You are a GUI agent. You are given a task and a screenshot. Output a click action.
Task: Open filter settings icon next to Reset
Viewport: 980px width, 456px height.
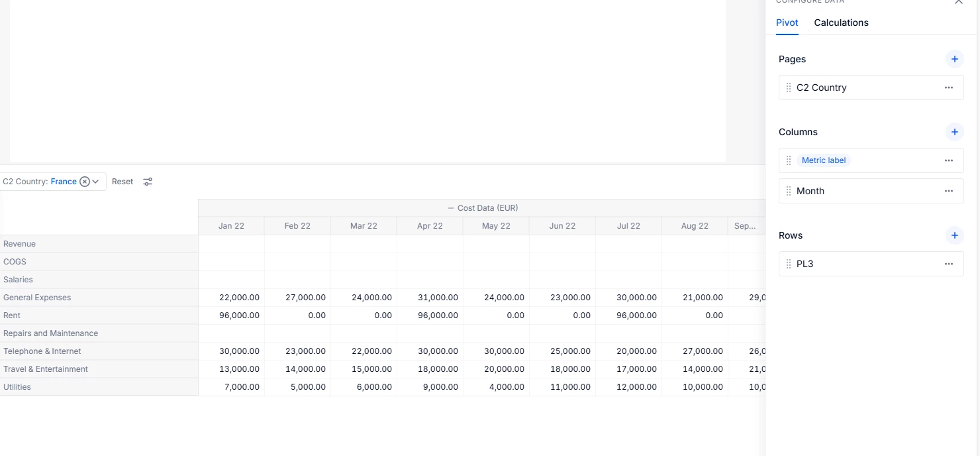[148, 182]
